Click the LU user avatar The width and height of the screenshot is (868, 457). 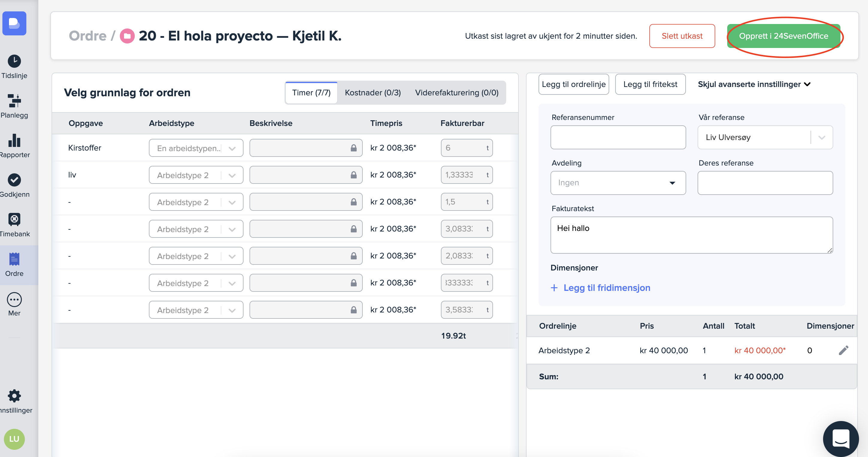pos(14,439)
